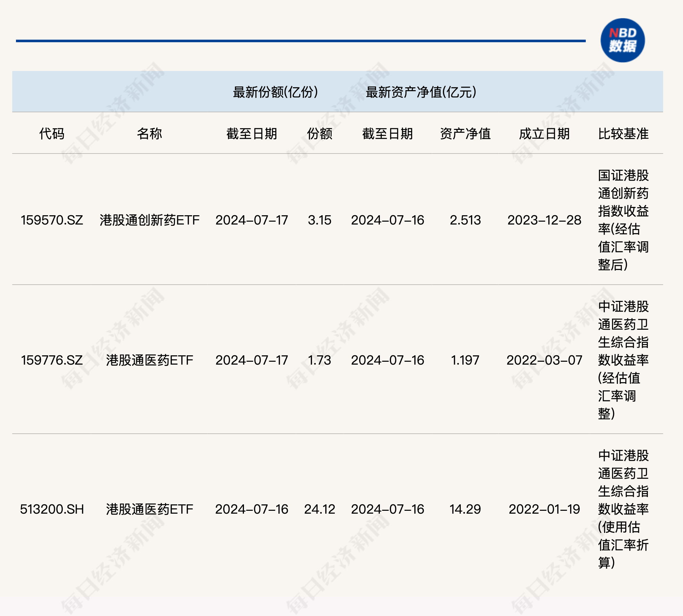The width and height of the screenshot is (683, 616).
Task: Select share value 3.15
Action: (x=319, y=220)
